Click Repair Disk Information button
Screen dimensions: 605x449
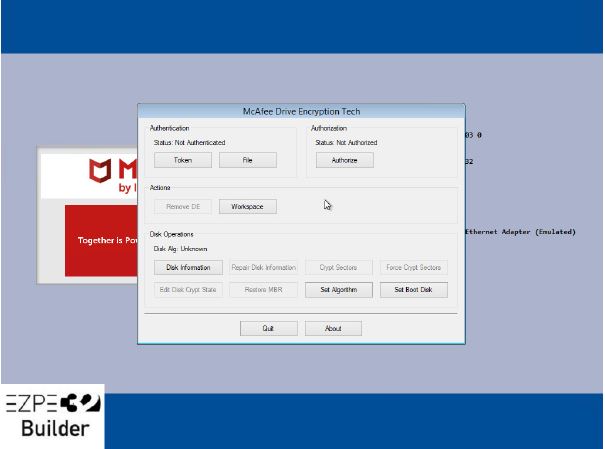(264, 267)
